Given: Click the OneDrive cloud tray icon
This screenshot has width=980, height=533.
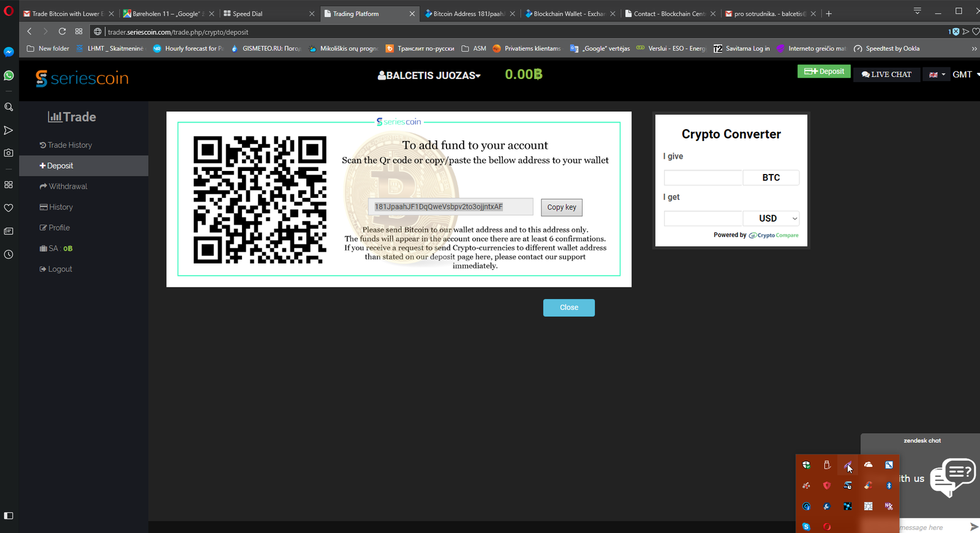Looking at the screenshot, I should 868,465.
